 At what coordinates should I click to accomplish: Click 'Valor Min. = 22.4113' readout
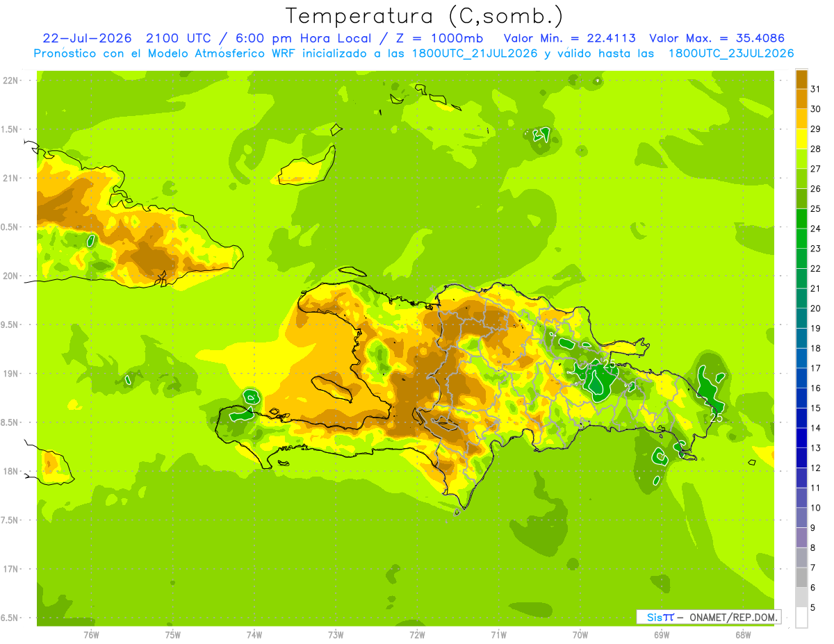coord(570,38)
